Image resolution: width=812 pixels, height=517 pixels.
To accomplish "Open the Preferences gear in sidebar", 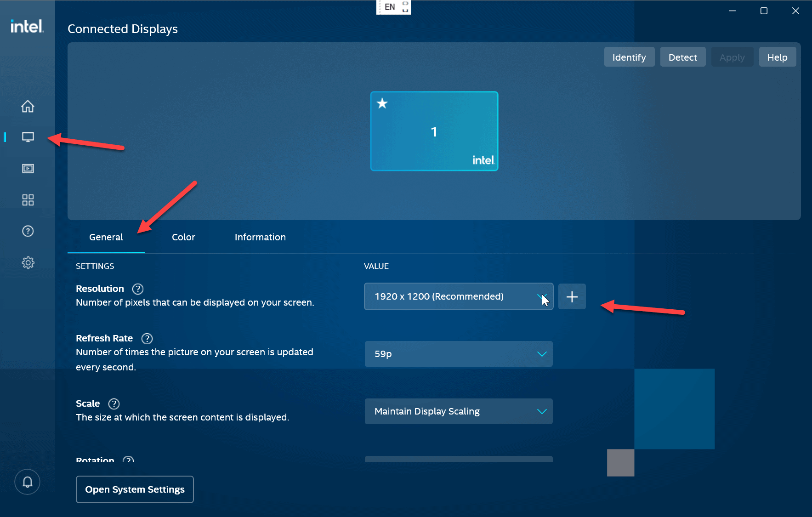I will 28,262.
